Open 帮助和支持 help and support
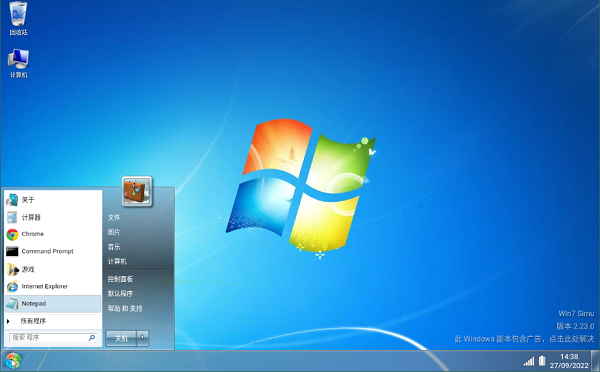Image resolution: width=600 pixels, height=372 pixels. click(125, 308)
